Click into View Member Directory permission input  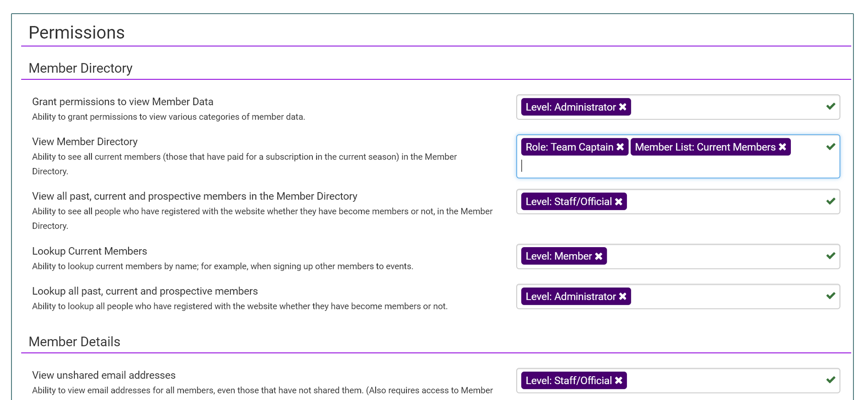(661, 167)
